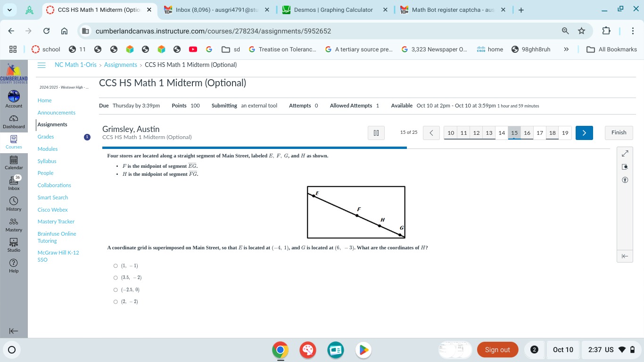644x362 pixels.
Task: Open the notification count badge 2
Action: [x=534, y=350]
